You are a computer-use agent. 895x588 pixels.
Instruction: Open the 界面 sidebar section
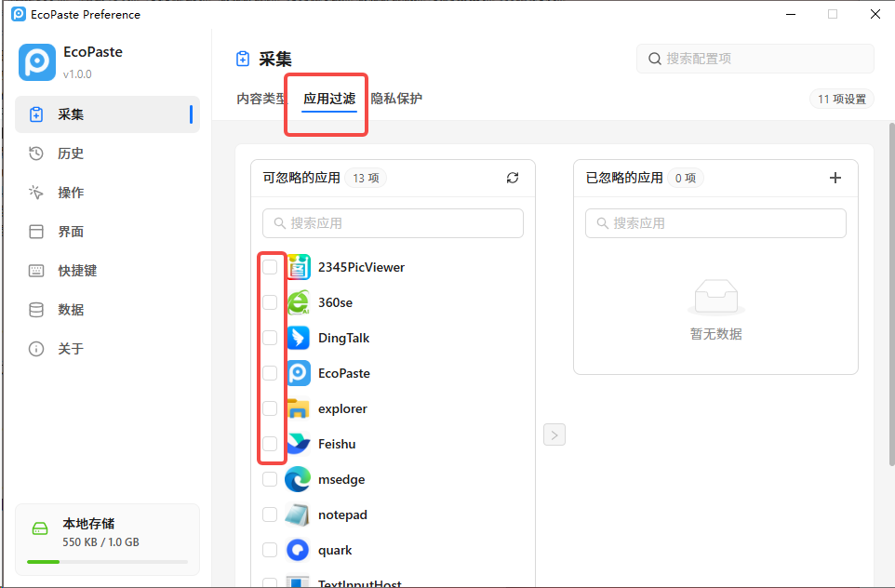(x=107, y=232)
